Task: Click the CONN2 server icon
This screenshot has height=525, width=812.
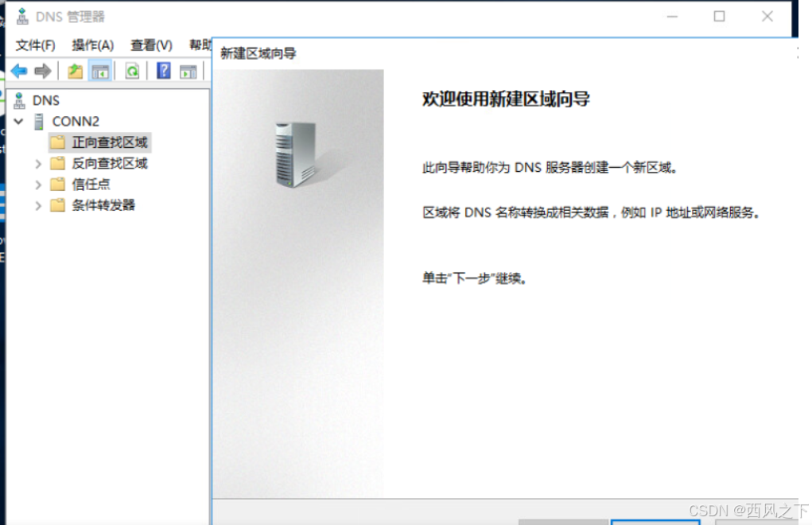Action: pyautogui.click(x=38, y=121)
